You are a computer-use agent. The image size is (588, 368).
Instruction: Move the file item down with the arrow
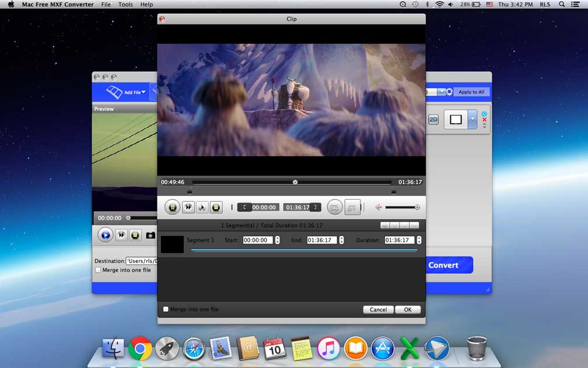484,127
